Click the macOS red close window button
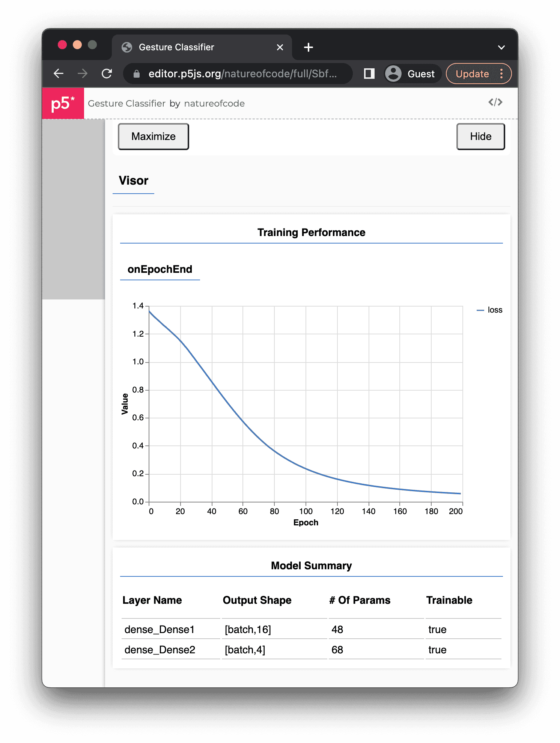This screenshot has height=743, width=560. pos(62,45)
